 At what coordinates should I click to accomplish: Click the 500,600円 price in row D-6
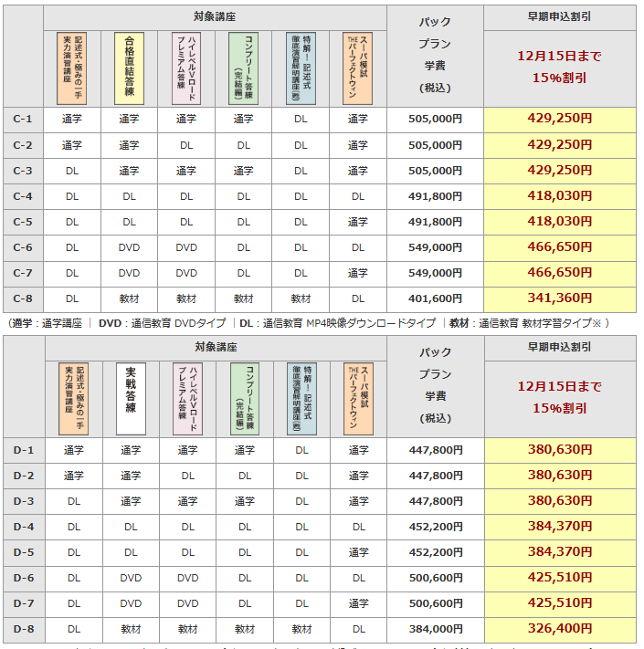pos(436,578)
